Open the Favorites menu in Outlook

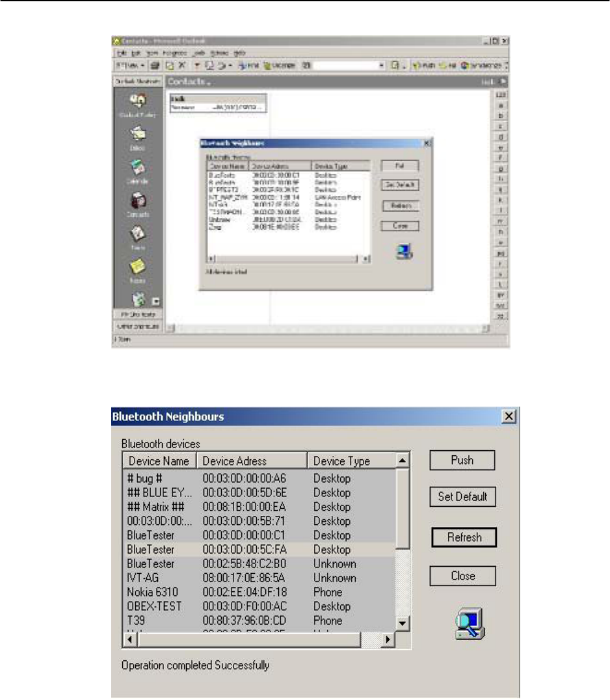(174, 53)
